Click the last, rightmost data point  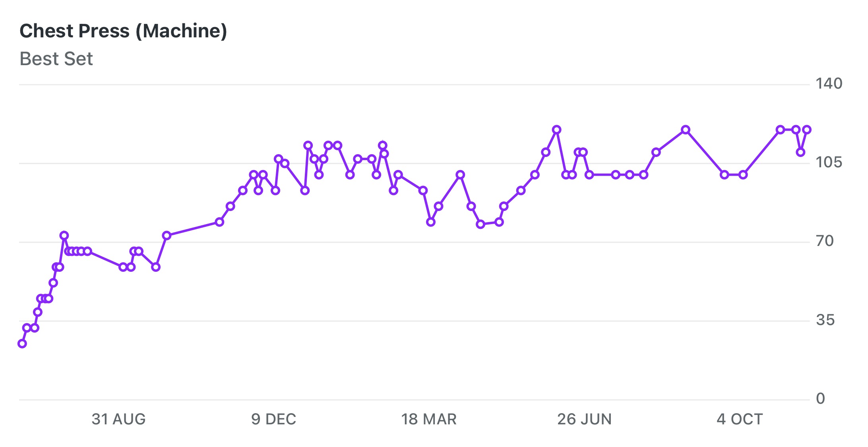coord(807,130)
